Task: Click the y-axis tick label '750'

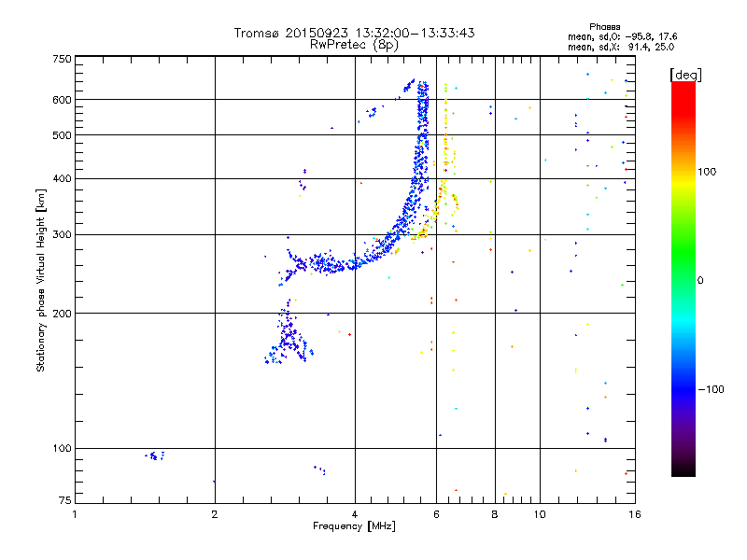Action: [x=62, y=59]
